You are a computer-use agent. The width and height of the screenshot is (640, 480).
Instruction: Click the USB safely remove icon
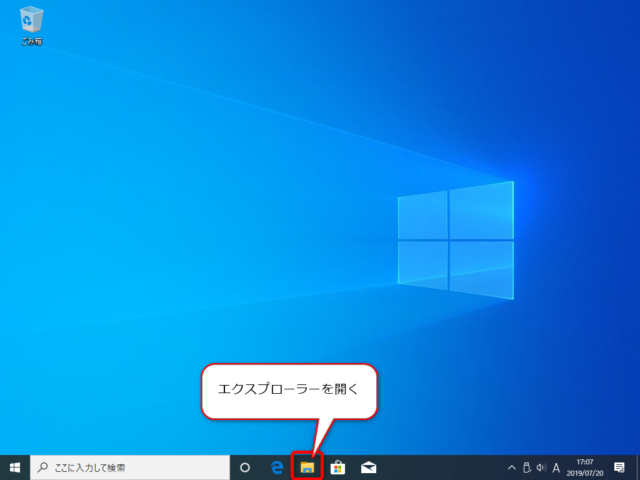click(x=527, y=467)
